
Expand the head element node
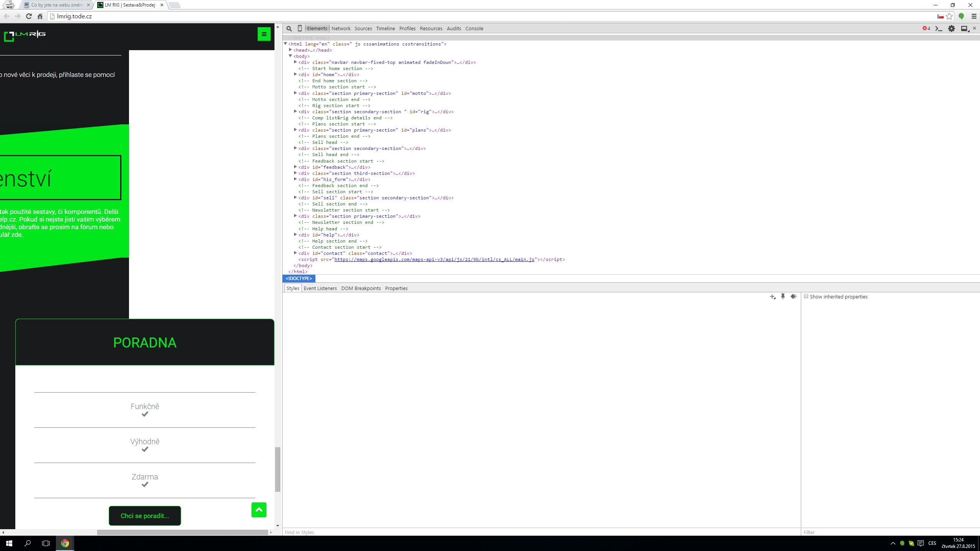[x=291, y=50]
